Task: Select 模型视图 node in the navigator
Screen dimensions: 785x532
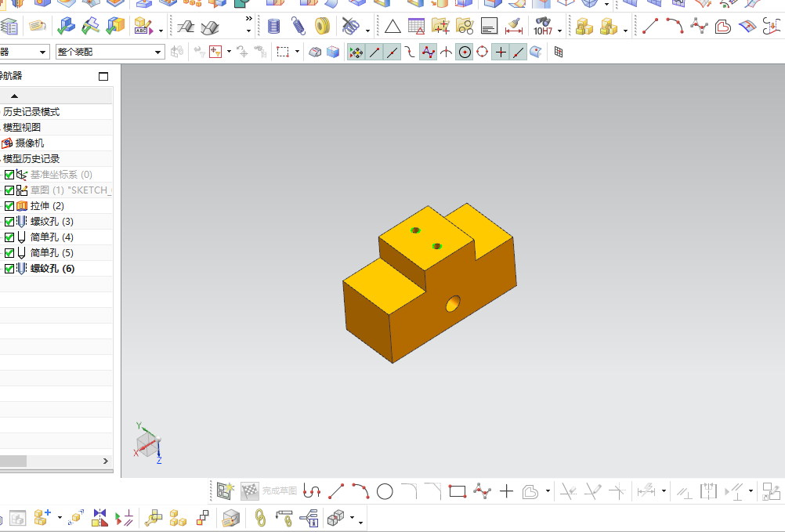Action: (21, 128)
